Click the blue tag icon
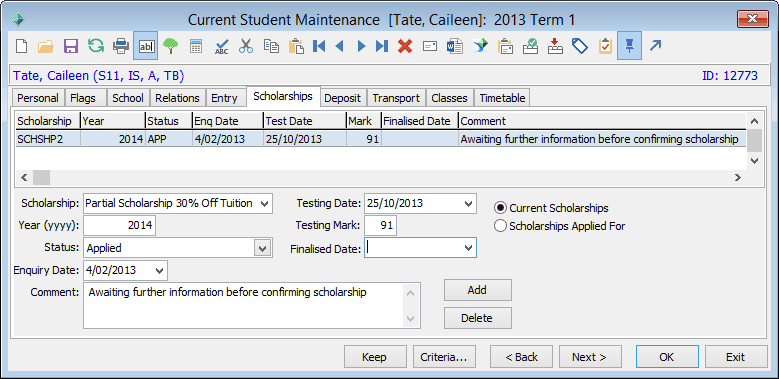Viewport: 779px width, 379px height. click(x=580, y=46)
